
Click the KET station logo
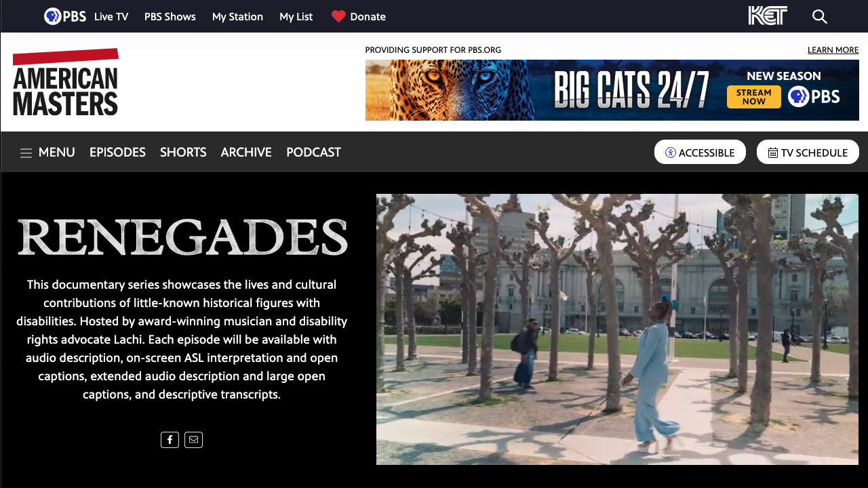[768, 16]
